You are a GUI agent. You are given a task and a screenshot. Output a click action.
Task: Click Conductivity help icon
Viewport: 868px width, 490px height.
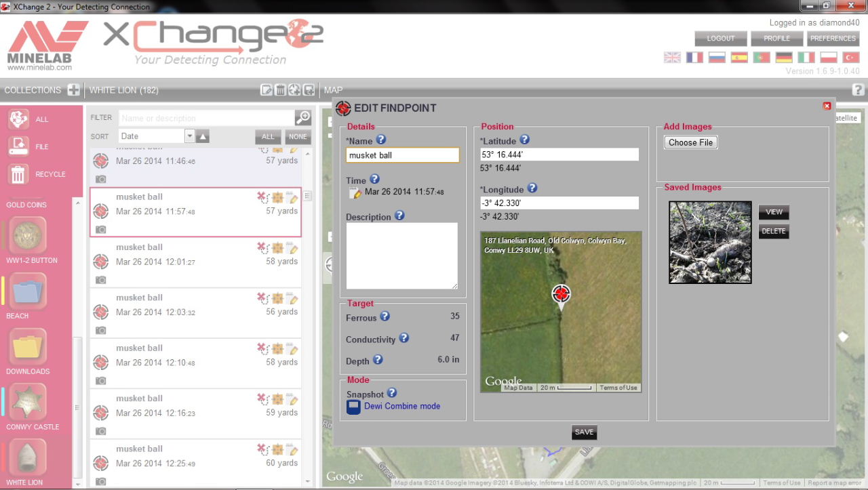pos(403,338)
